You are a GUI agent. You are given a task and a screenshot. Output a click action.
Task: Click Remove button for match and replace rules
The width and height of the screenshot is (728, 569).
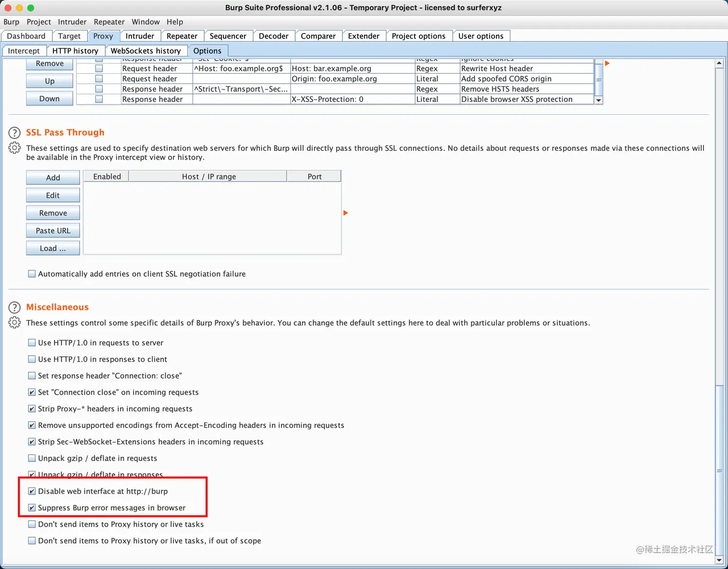pyautogui.click(x=50, y=64)
